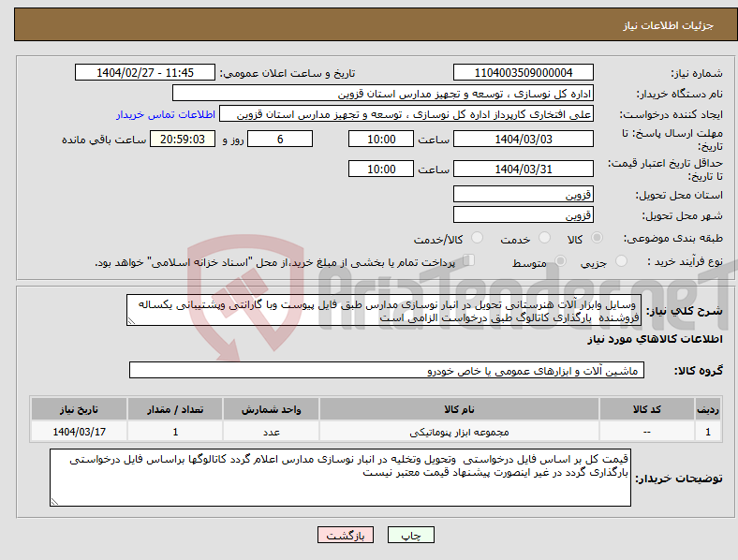Click the بازگشت (back) button
The height and width of the screenshot is (560, 738).
click(x=346, y=535)
